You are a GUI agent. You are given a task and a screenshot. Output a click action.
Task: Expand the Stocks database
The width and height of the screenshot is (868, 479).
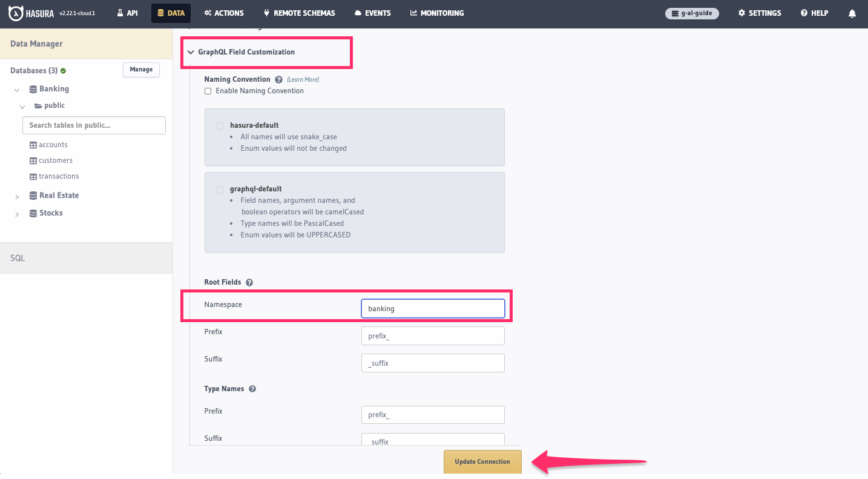16,213
